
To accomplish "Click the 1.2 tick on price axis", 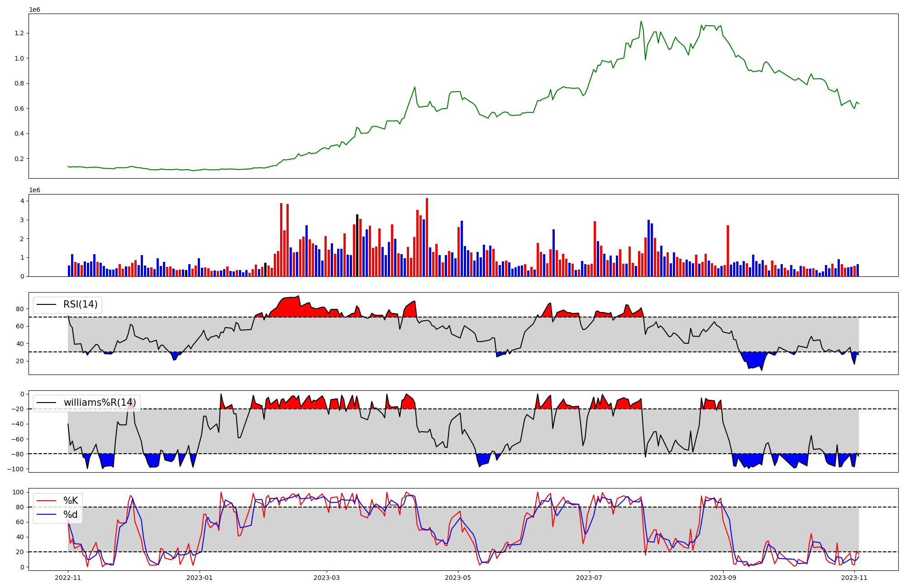I will click(x=19, y=33).
